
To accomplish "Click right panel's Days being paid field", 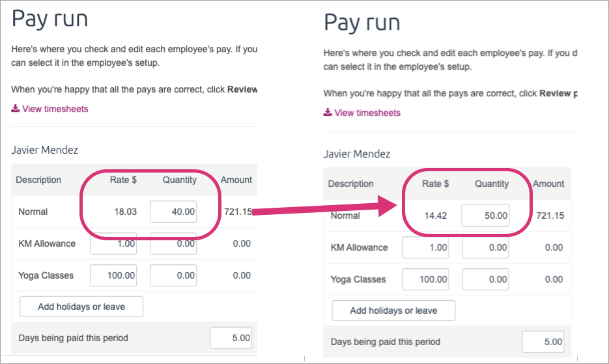I will coord(543,342).
